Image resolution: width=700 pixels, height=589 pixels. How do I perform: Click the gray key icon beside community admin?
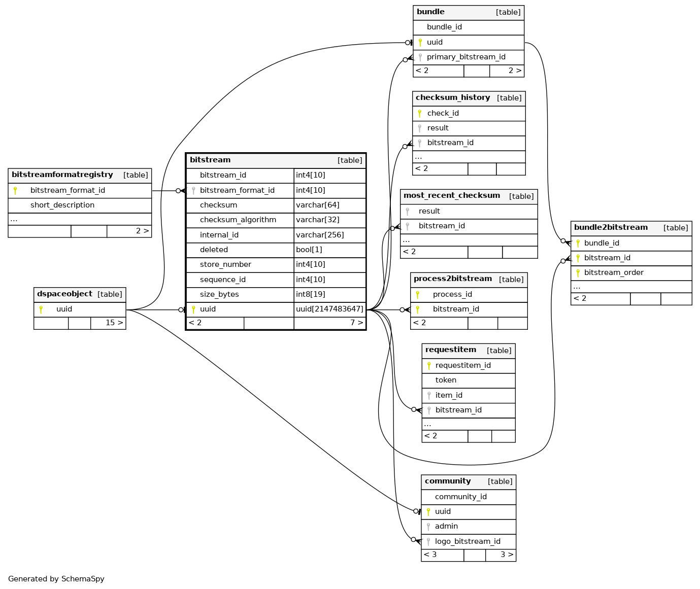click(428, 527)
